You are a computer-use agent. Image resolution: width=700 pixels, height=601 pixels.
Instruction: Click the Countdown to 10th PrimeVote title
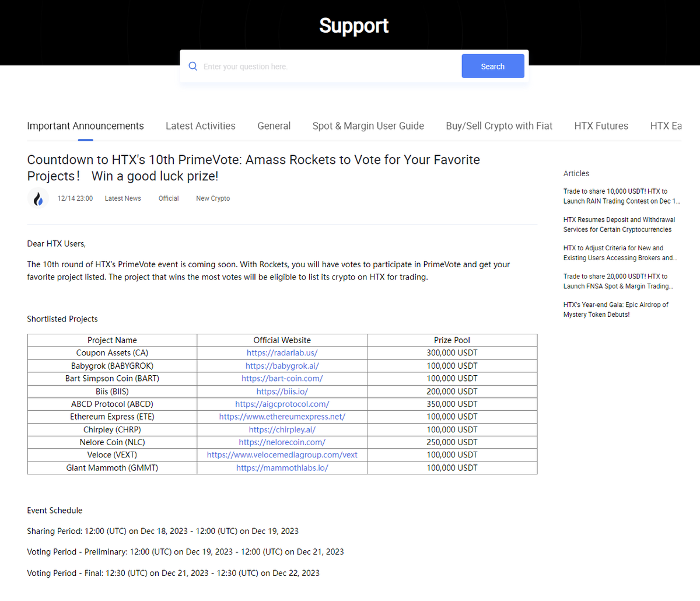(254, 168)
